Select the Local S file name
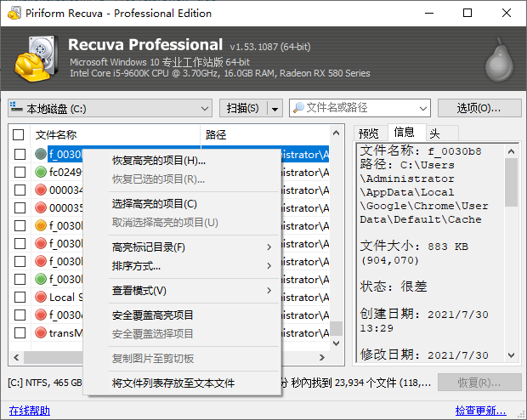Image resolution: width=527 pixels, height=420 pixels. pyautogui.click(x=65, y=297)
